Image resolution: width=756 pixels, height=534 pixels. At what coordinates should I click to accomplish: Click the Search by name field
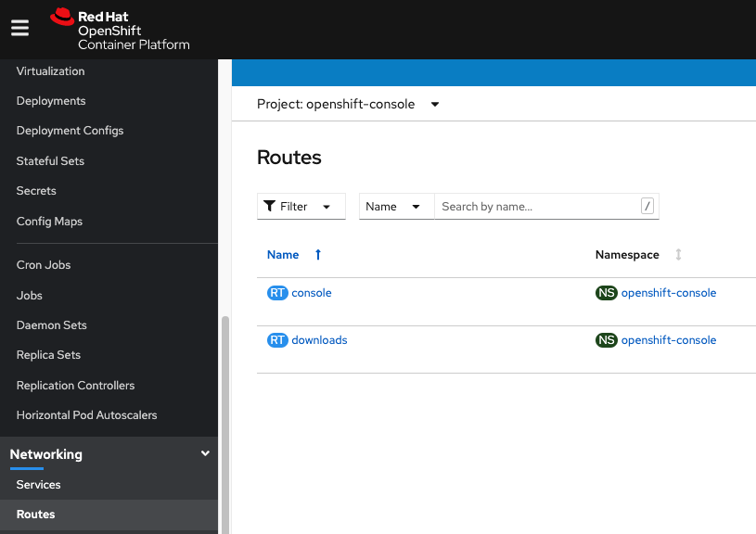538,207
